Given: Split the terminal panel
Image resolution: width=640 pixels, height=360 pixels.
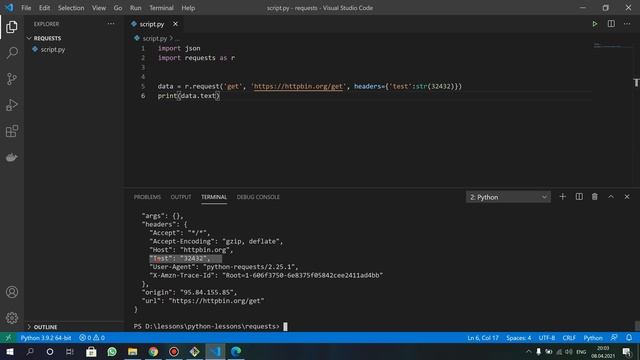Looking at the screenshot, I should pyautogui.click(x=579, y=197).
